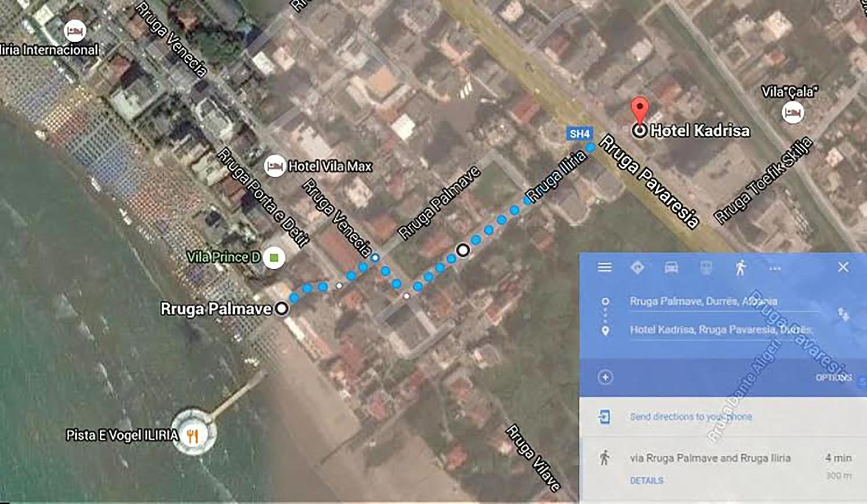Edit the Hotel Kadrisa destination field

pyautogui.click(x=724, y=330)
